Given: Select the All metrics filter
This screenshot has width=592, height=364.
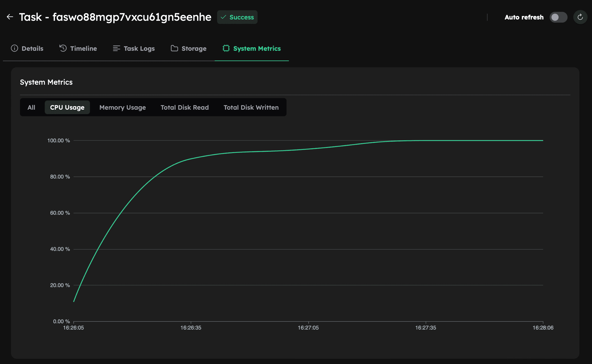Looking at the screenshot, I should [x=31, y=107].
